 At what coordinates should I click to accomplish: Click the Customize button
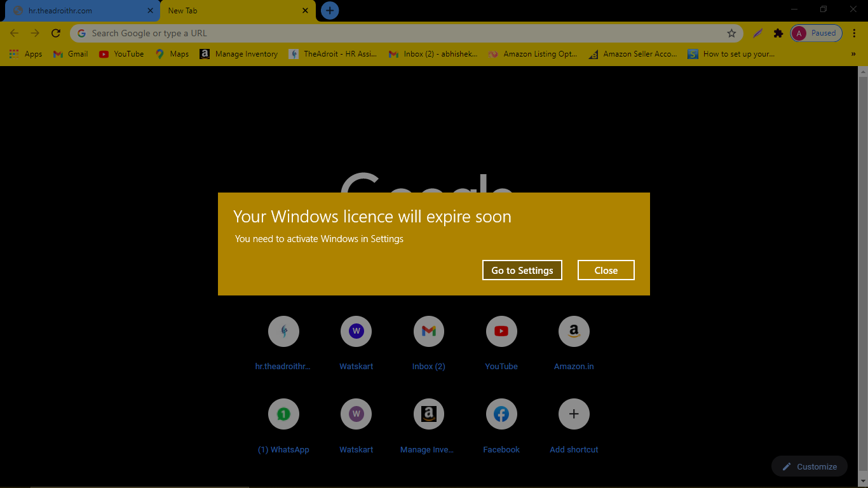point(810,466)
